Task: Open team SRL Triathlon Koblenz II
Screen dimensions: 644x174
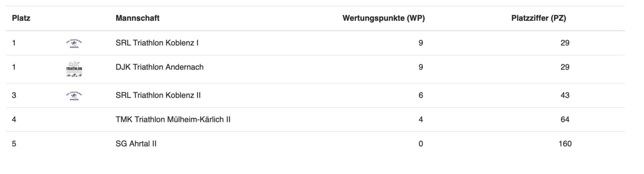Action: 158,95
